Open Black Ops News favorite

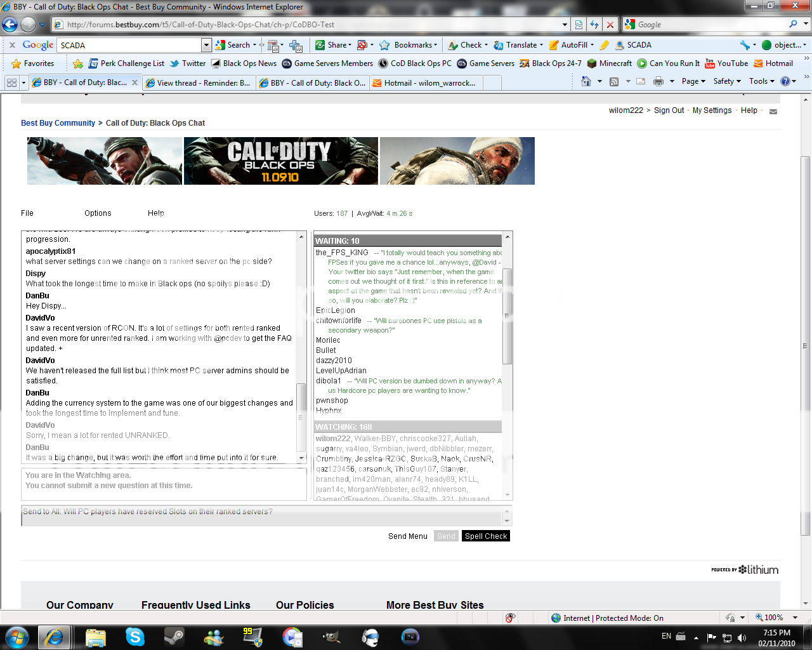point(244,63)
